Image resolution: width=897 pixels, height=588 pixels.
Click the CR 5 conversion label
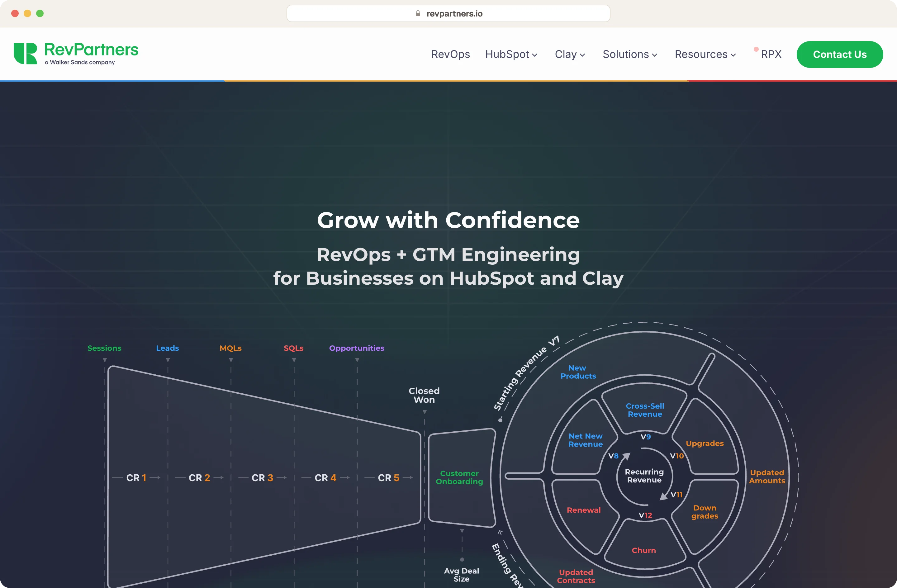(389, 477)
